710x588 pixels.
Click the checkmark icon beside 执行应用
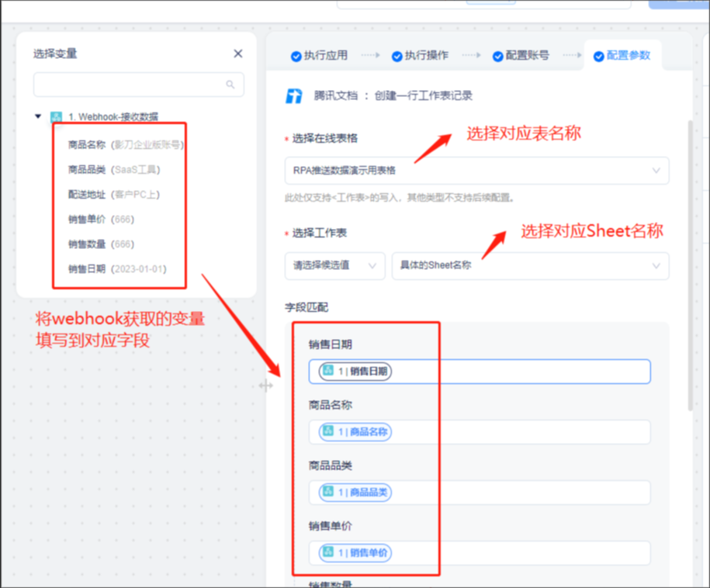(x=296, y=56)
